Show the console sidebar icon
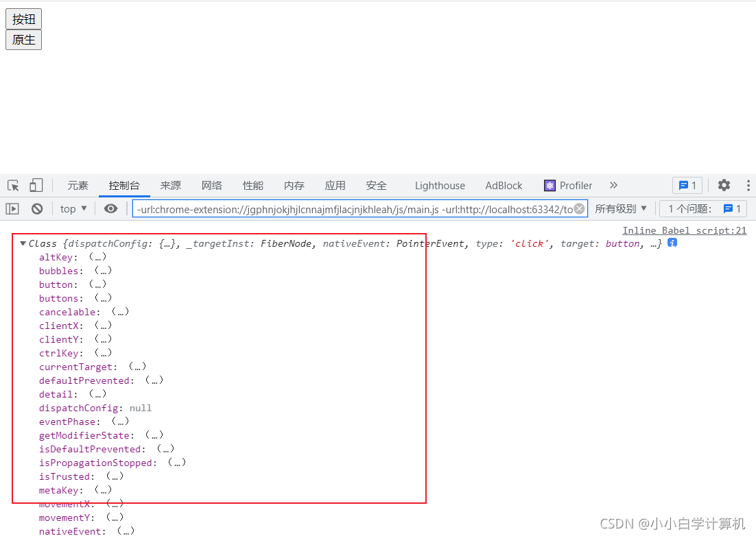756x536 pixels. point(12,209)
